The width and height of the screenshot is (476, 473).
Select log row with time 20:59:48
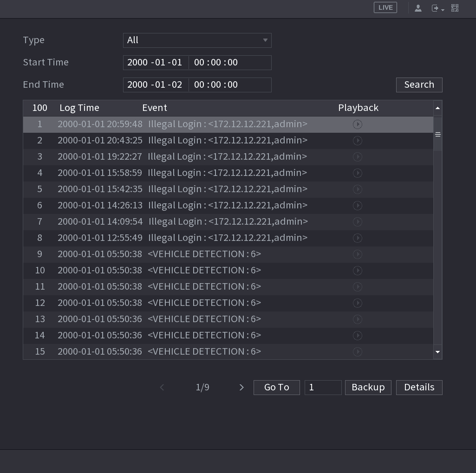click(x=228, y=124)
